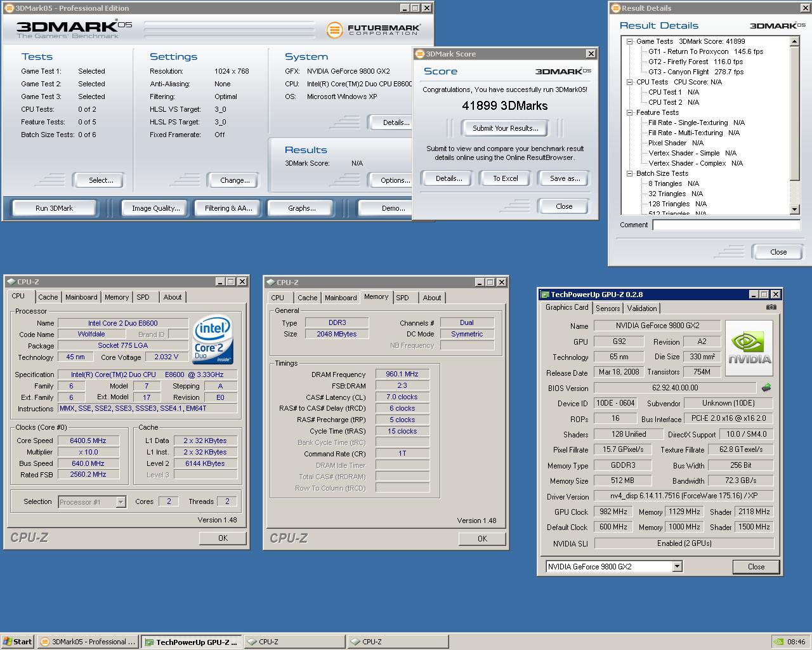This screenshot has height=650, width=812.
Task: Click the 3DMark Score dialog title icon
Action: point(420,54)
